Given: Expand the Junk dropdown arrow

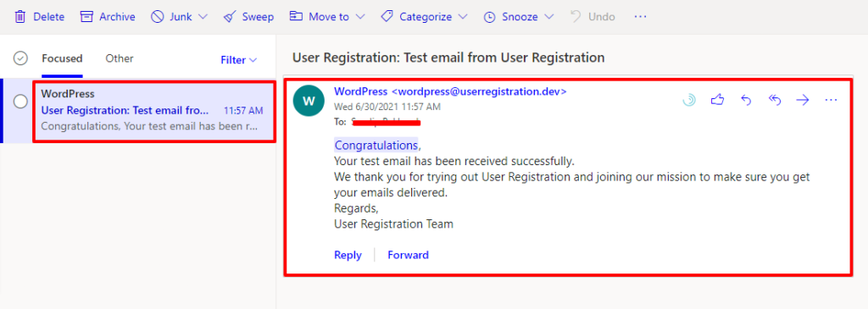Looking at the screenshot, I should [203, 17].
